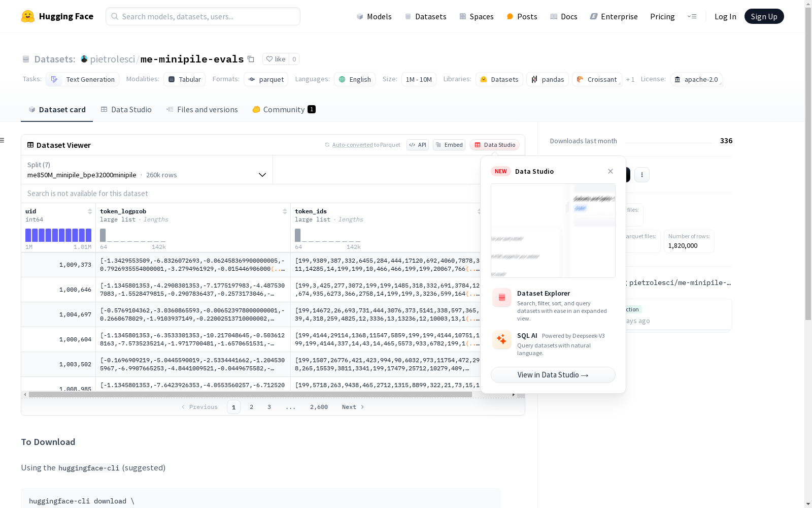Image resolution: width=812 pixels, height=508 pixels.
Task: Click the API button
Action: 418,145
